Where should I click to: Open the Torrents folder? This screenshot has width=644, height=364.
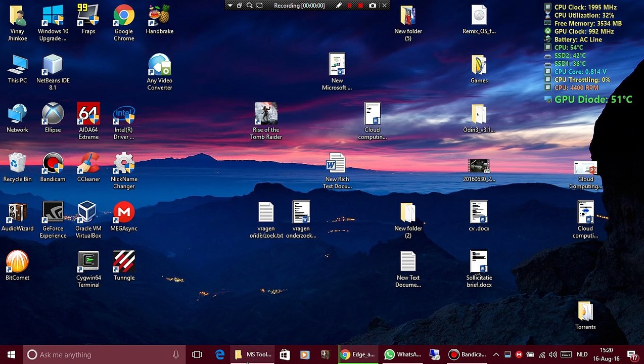point(585,315)
